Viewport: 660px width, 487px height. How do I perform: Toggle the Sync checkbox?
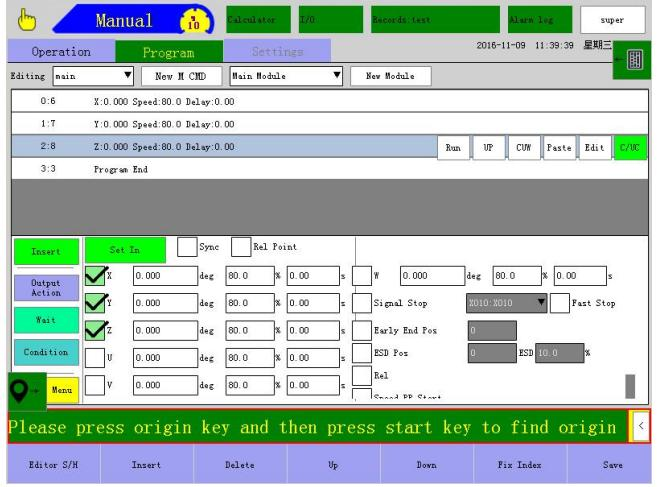click(x=188, y=244)
